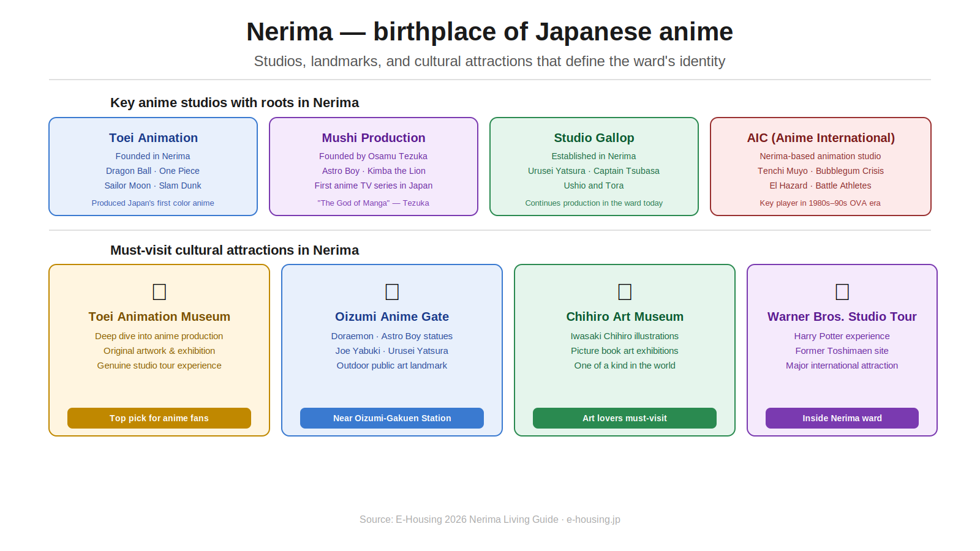Click 'Former Toshimaen site' line
This screenshot has height=551, width=980.
coord(842,351)
